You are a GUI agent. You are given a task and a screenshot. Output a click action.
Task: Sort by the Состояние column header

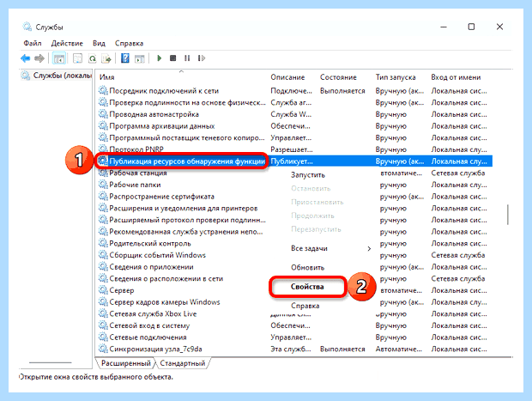click(x=338, y=77)
